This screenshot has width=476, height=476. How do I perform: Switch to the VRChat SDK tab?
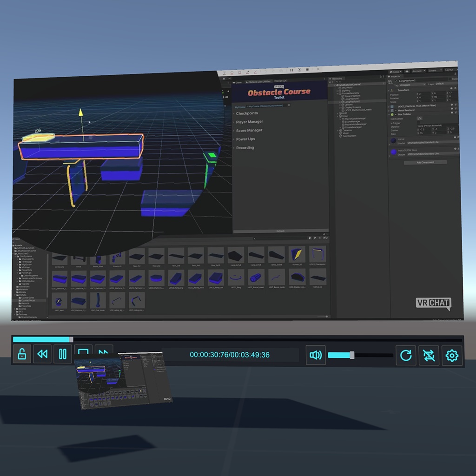pyautogui.click(x=280, y=81)
